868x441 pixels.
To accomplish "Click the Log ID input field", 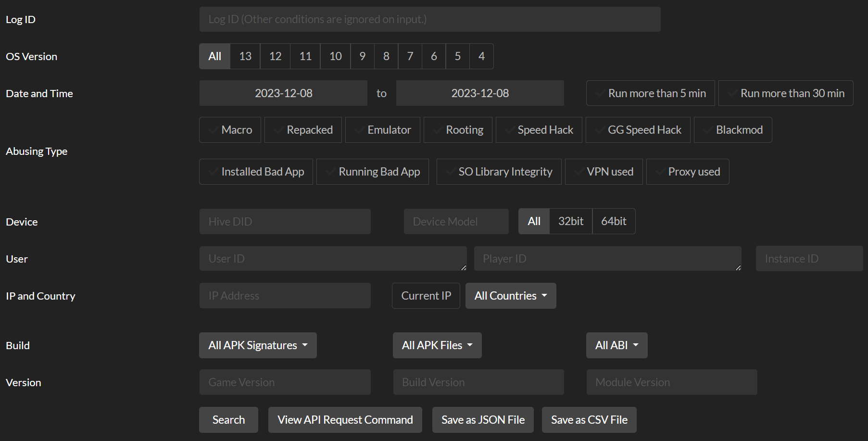I will click(x=429, y=19).
